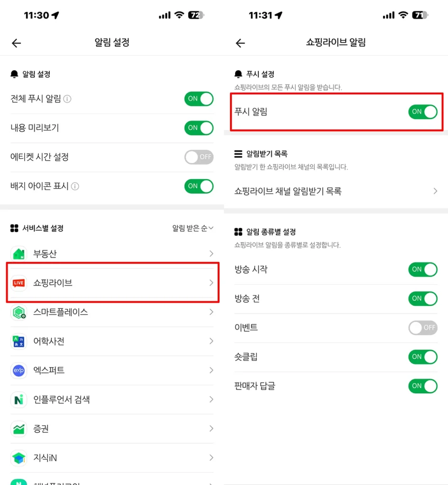Open the 알림 받은 순 sort option
Image resolution: width=448 pixels, height=485 pixels.
coord(193,228)
